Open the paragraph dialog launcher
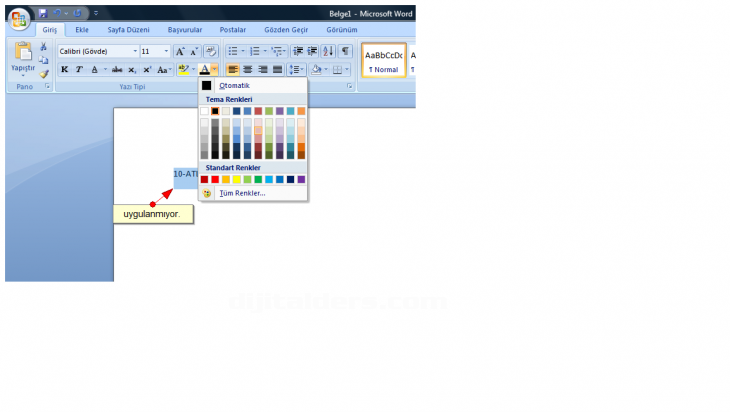Screen dimensions: 730x412 349,86
